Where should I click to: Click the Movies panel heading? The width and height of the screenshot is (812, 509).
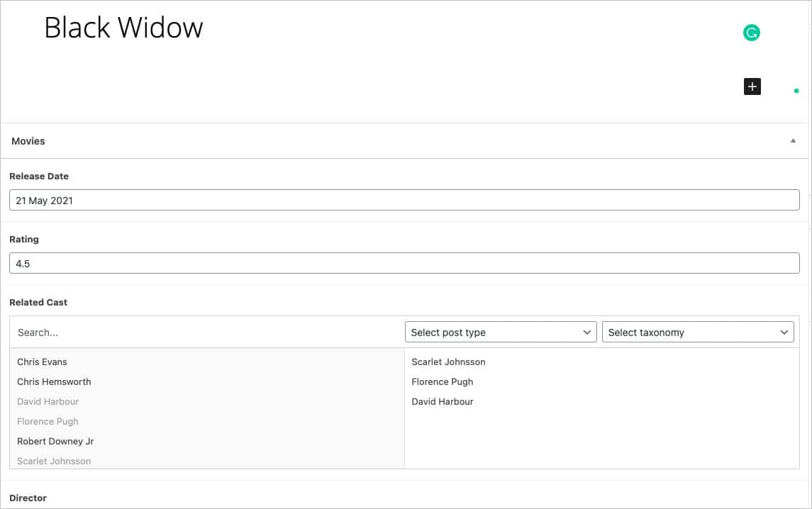(28, 141)
